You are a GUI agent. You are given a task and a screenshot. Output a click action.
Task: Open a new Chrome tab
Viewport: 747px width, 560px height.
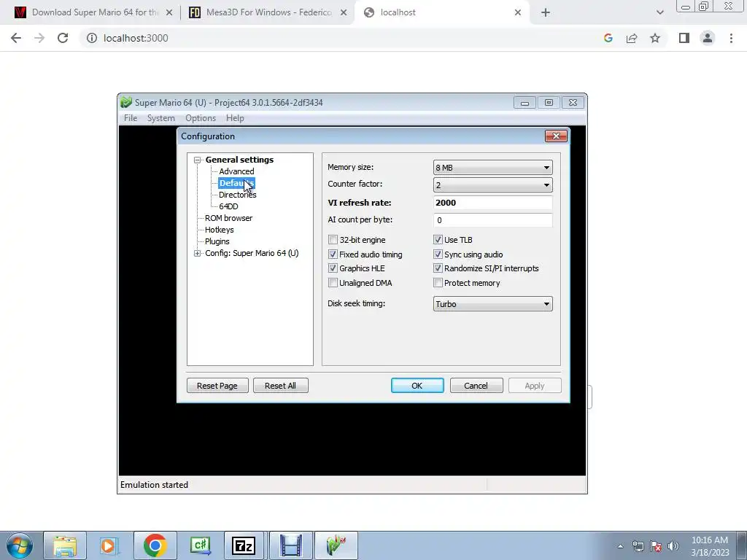pyautogui.click(x=546, y=13)
